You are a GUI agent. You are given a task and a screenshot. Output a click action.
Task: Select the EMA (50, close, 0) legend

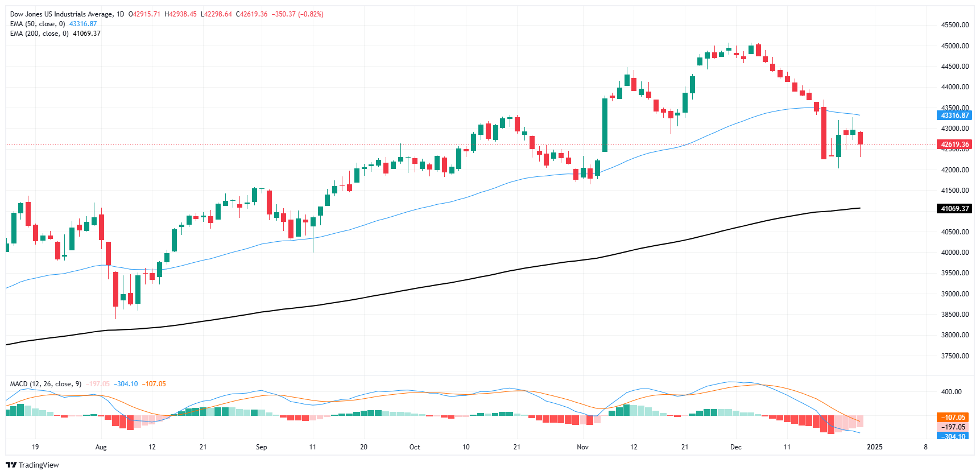point(38,24)
